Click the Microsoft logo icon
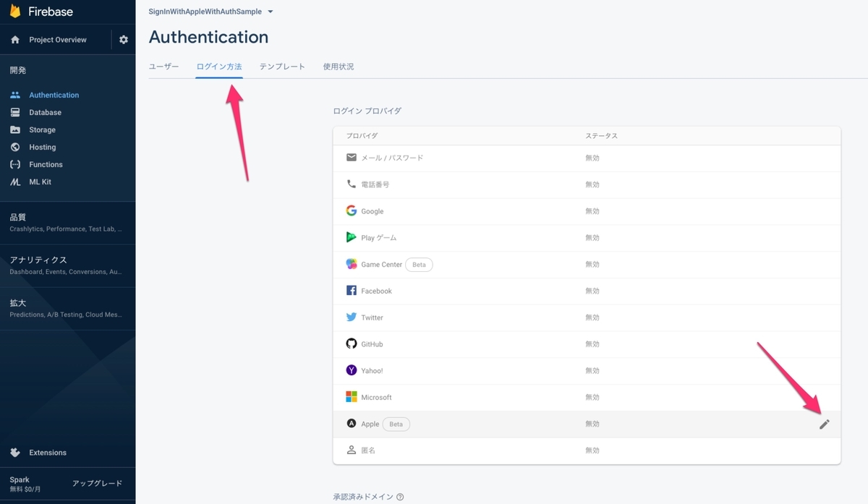Viewport: 868px width, 504px height. point(352,397)
